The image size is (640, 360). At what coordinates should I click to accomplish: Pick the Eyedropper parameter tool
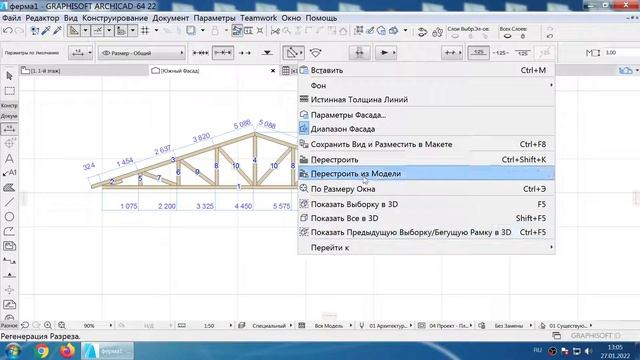[x=46, y=31]
